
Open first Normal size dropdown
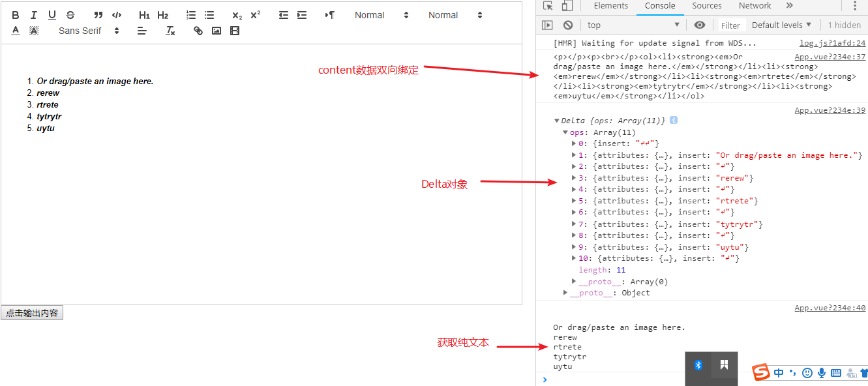(x=382, y=15)
